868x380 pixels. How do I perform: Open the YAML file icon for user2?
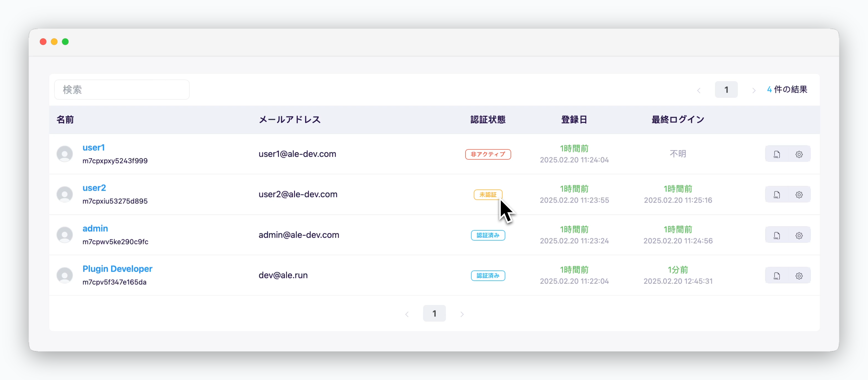[x=776, y=195]
